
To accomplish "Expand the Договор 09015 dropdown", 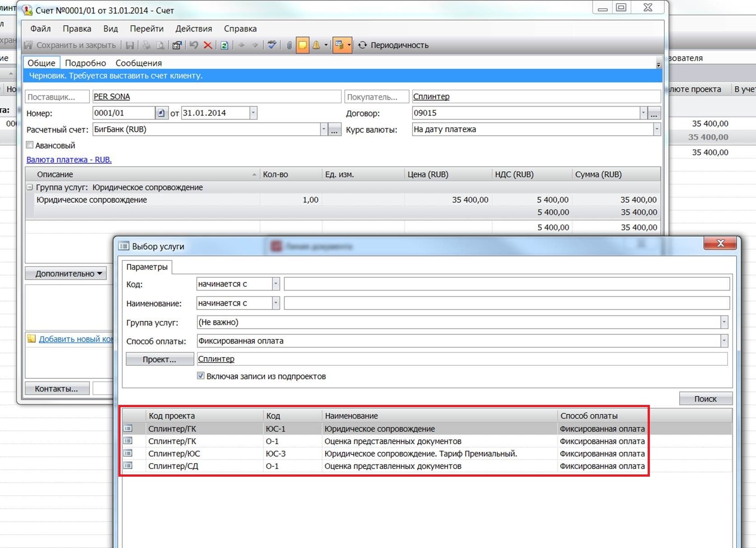I will 643,113.
